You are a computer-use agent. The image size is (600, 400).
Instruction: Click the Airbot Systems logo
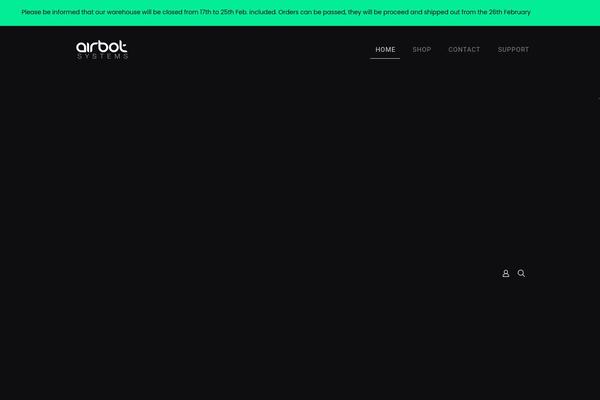tap(102, 50)
